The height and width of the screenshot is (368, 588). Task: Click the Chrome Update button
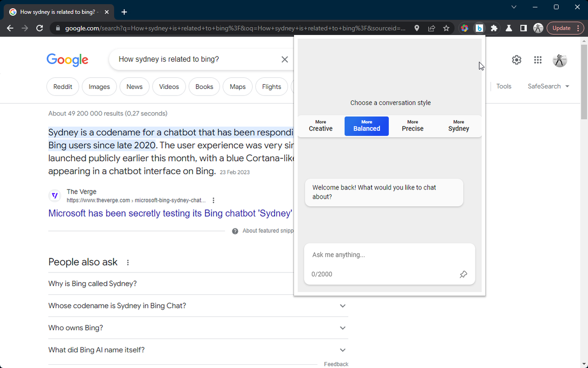pyautogui.click(x=565, y=28)
